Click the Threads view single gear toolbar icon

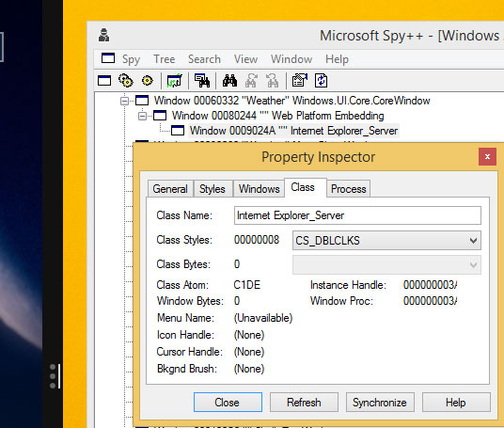tap(148, 80)
